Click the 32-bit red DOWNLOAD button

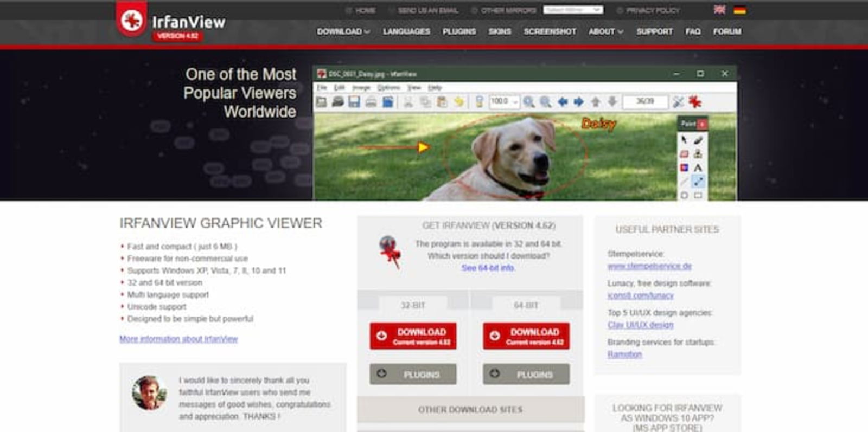click(413, 336)
